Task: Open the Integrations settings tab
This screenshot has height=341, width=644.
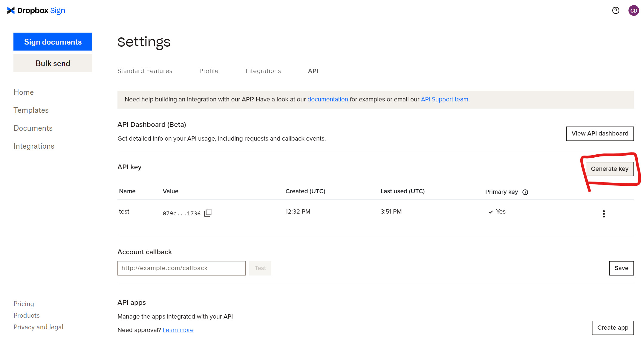Action: tap(263, 71)
